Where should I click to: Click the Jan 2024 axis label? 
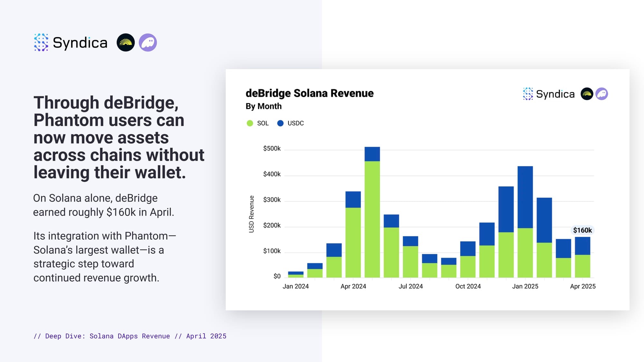point(296,286)
